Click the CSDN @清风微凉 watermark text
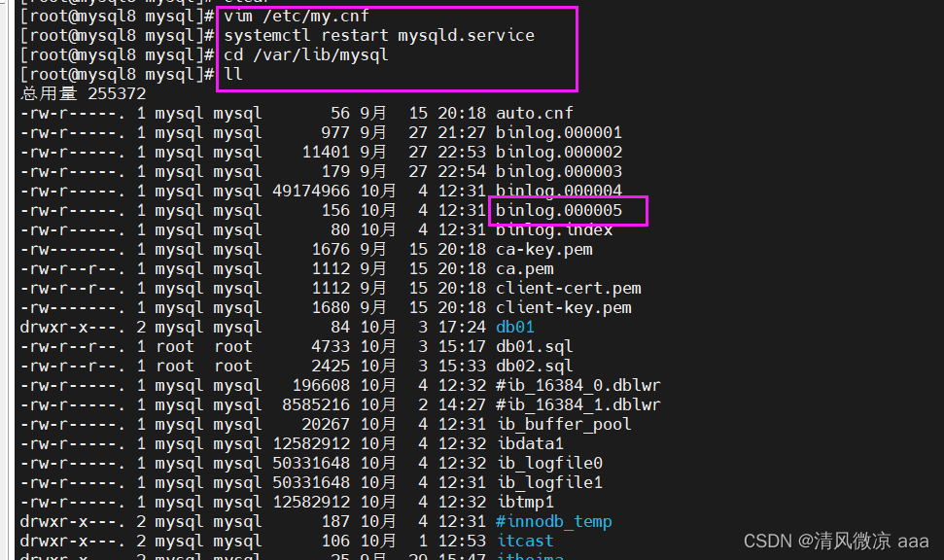 pos(836,541)
